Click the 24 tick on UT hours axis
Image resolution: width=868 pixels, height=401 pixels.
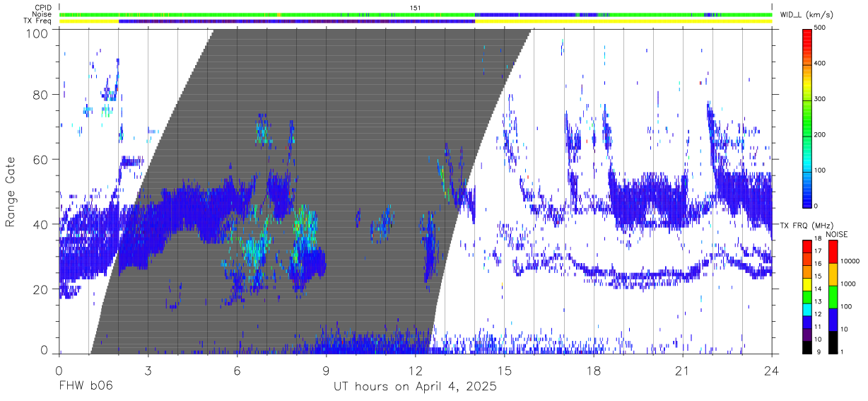771,371
